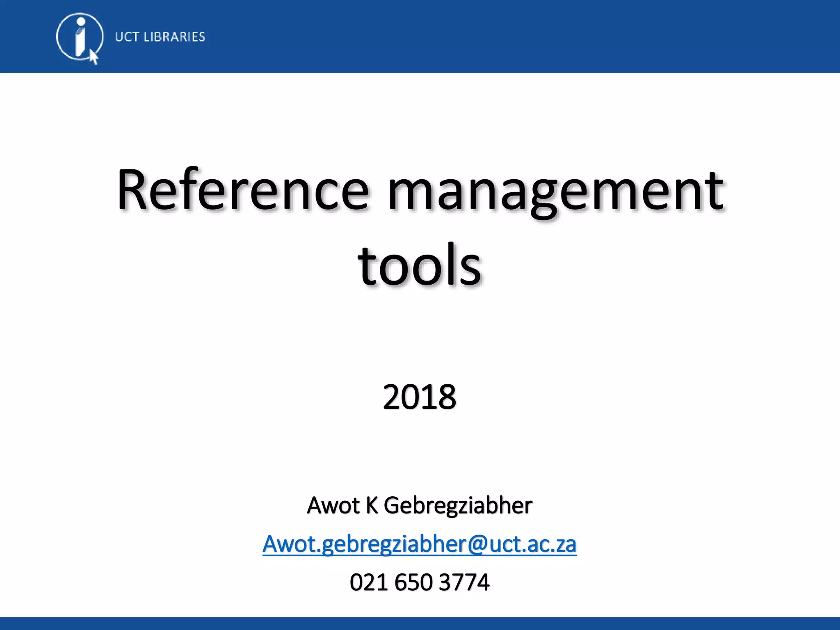Click the word LIBRARIES in header
Image resolution: width=840 pixels, height=630 pixels.
coord(174,37)
